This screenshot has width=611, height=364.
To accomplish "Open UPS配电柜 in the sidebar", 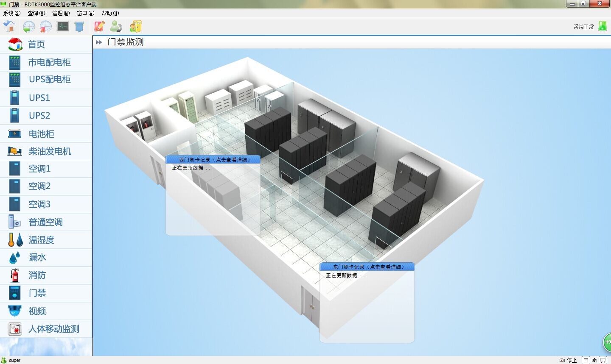I will pos(46,80).
